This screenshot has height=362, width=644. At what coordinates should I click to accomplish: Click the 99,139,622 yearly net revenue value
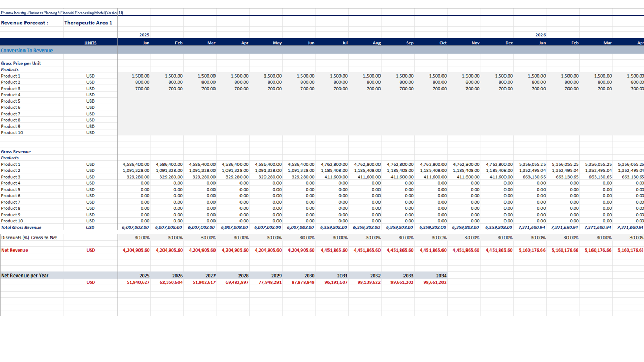369,282
